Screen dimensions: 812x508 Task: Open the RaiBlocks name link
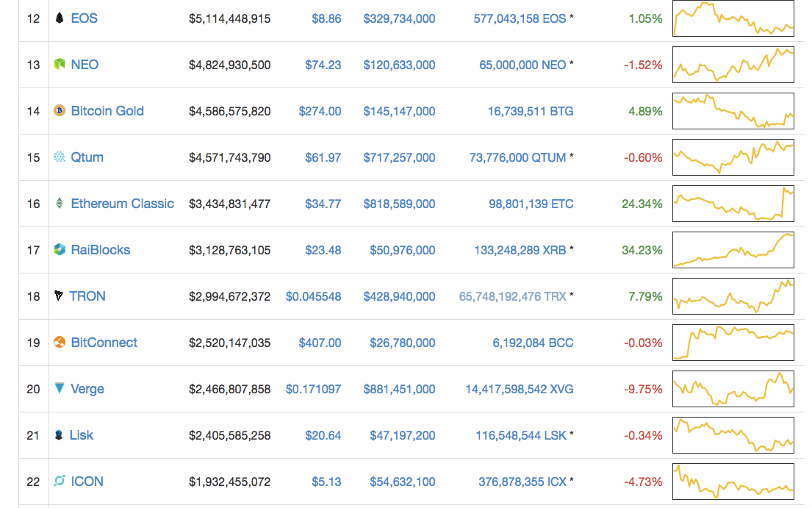click(101, 250)
